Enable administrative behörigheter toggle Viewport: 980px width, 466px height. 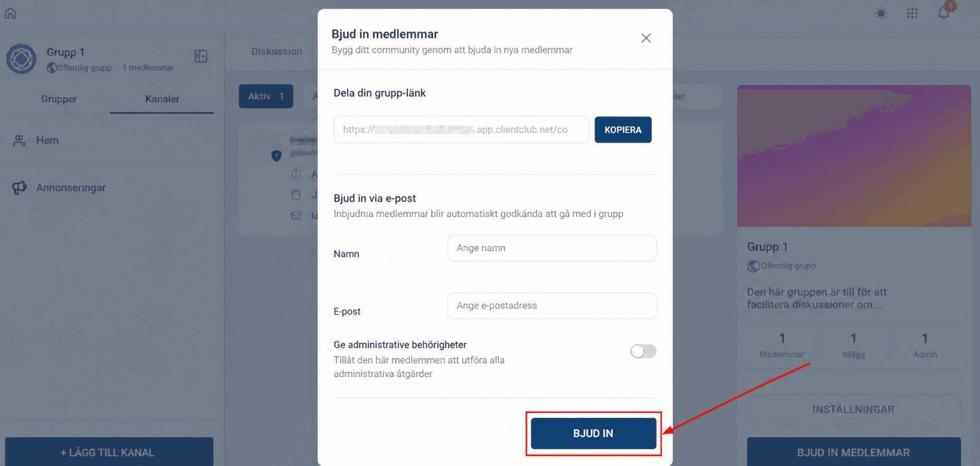(x=643, y=351)
